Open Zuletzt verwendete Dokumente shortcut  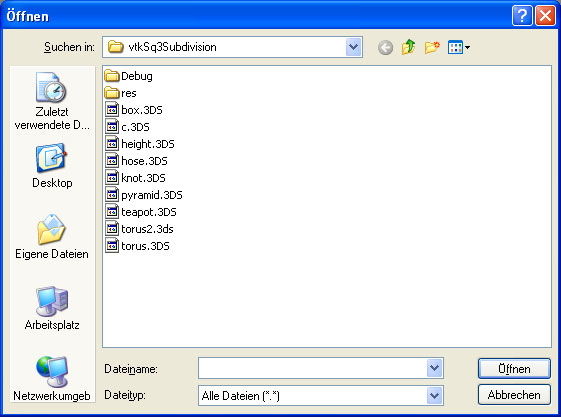(x=52, y=101)
